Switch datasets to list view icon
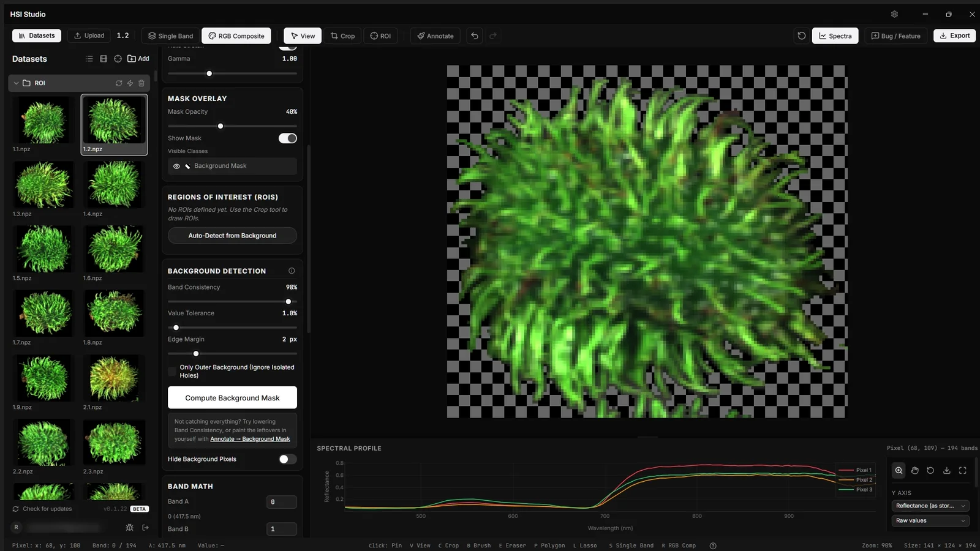The image size is (980, 551). (89, 59)
